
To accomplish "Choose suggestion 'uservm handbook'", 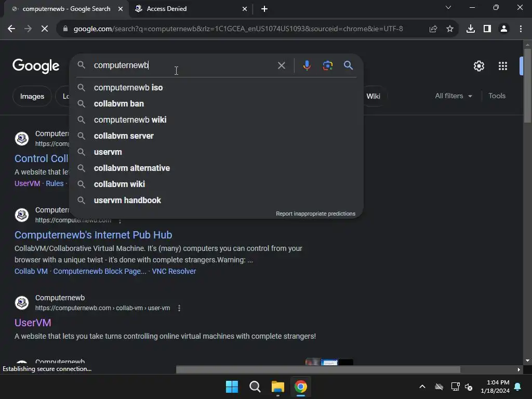I will (x=216, y=201).
